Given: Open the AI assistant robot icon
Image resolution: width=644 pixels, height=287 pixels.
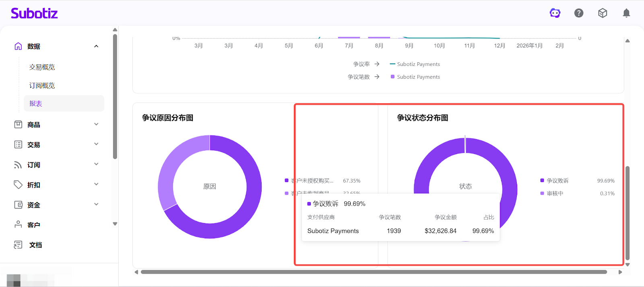Looking at the screenshot, I should [x=555, y=13].
